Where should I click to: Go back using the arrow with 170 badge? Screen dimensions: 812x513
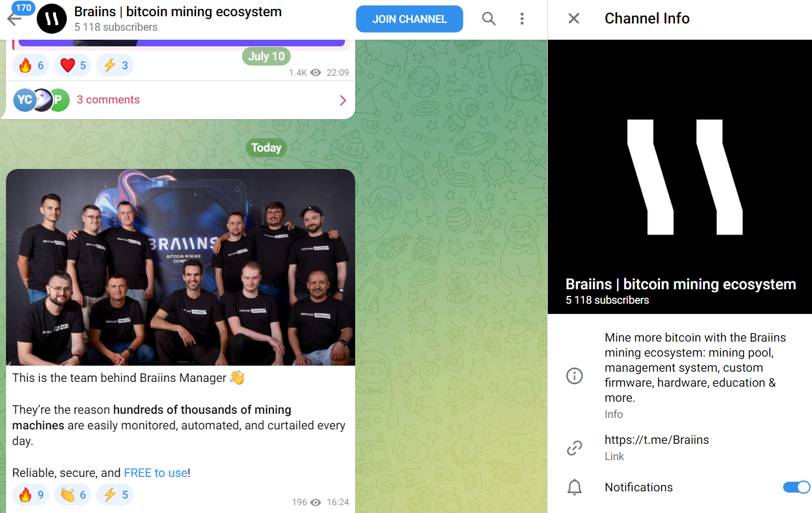click(x=14, y=18)
